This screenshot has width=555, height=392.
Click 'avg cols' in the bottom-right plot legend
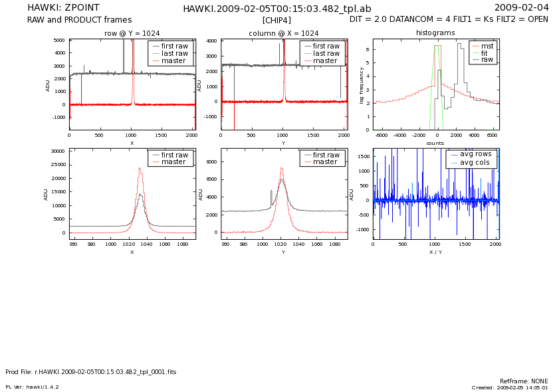(475, 162)
